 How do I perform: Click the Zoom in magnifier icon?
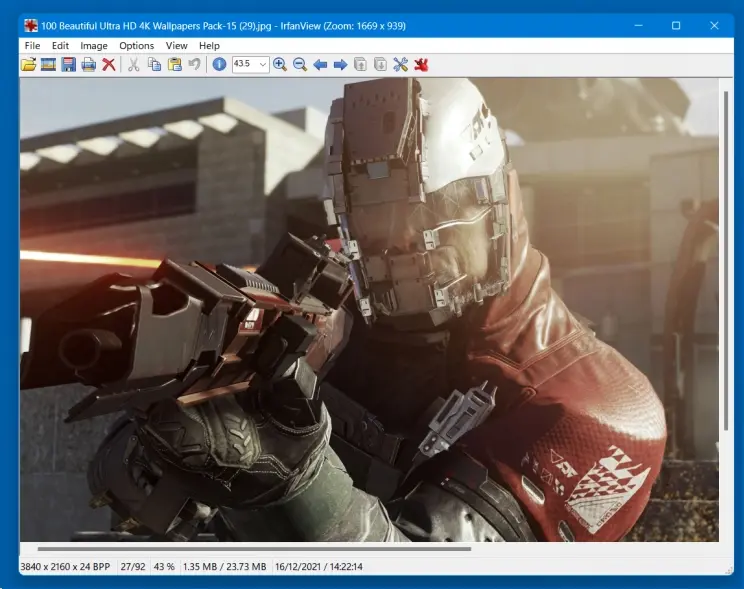click(280, 64)
